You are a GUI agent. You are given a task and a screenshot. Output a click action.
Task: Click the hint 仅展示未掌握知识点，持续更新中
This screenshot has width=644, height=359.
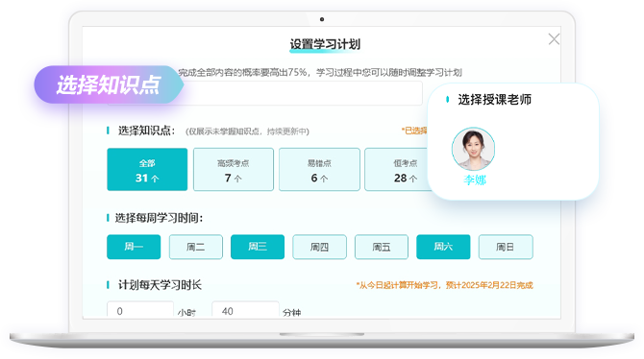pos(247,132)
